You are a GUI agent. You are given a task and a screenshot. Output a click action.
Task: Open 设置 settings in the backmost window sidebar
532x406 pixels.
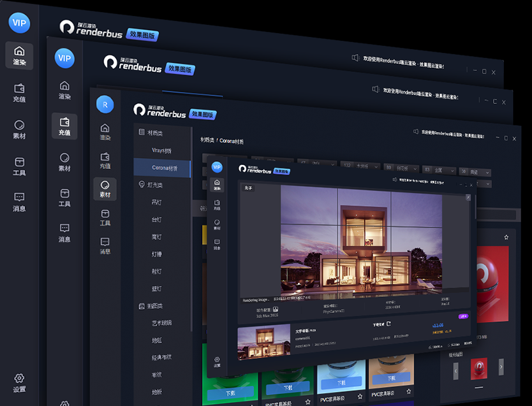(x=19, y=383)
